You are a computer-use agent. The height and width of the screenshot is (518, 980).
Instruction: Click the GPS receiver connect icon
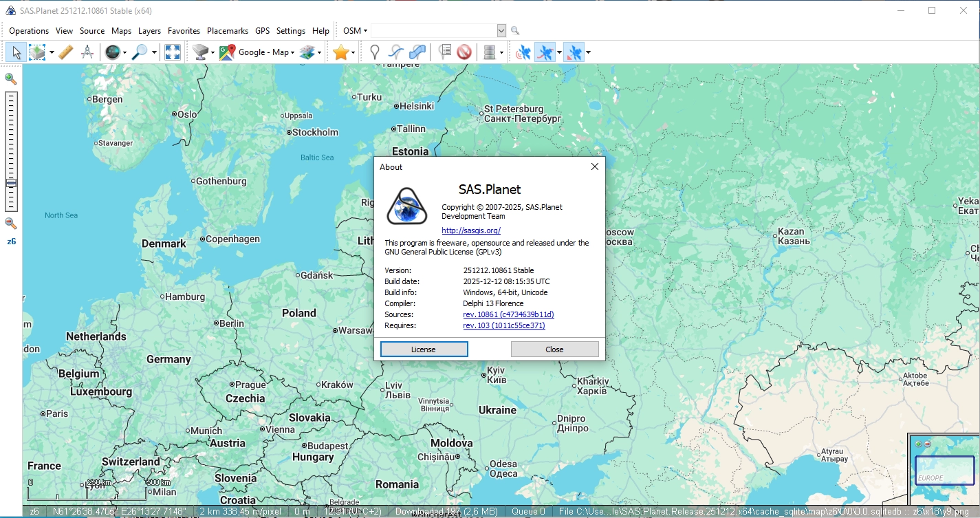(523, 52)
